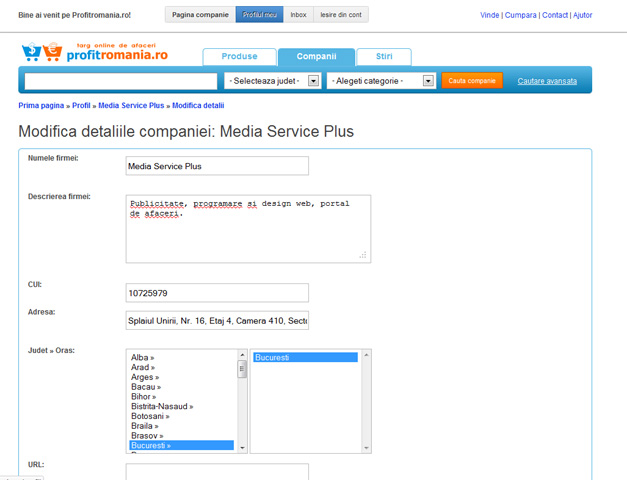Select the highlighted Bucuresti judet entry
The image size is (627, 480).
[x=182, y=445]
